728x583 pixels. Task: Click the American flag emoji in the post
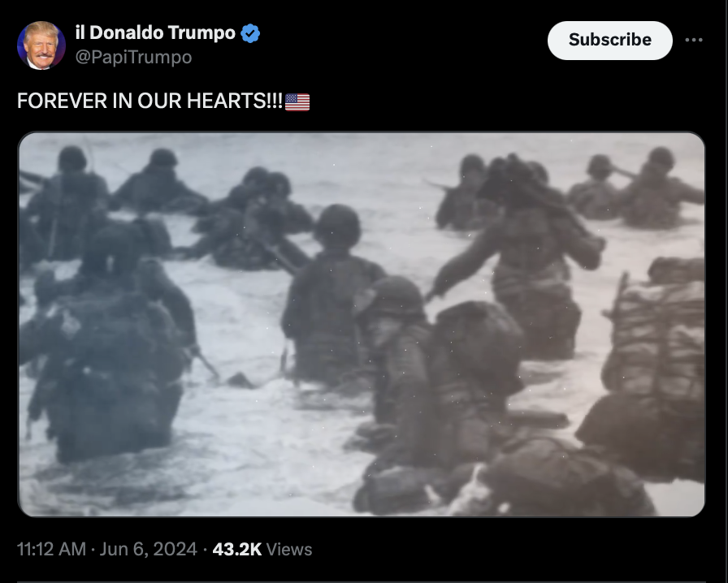(x=297, y=102)
